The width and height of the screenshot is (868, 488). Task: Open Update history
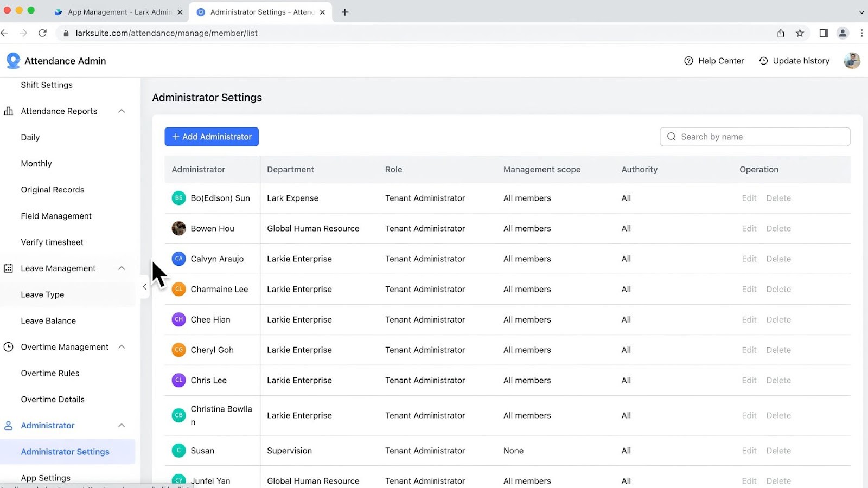pos(794,61)
